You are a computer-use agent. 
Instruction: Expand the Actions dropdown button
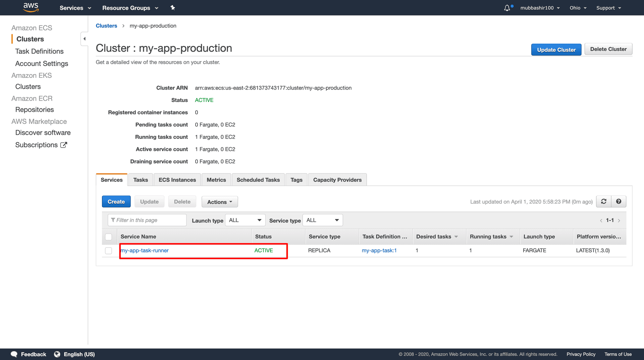(220, 202)
